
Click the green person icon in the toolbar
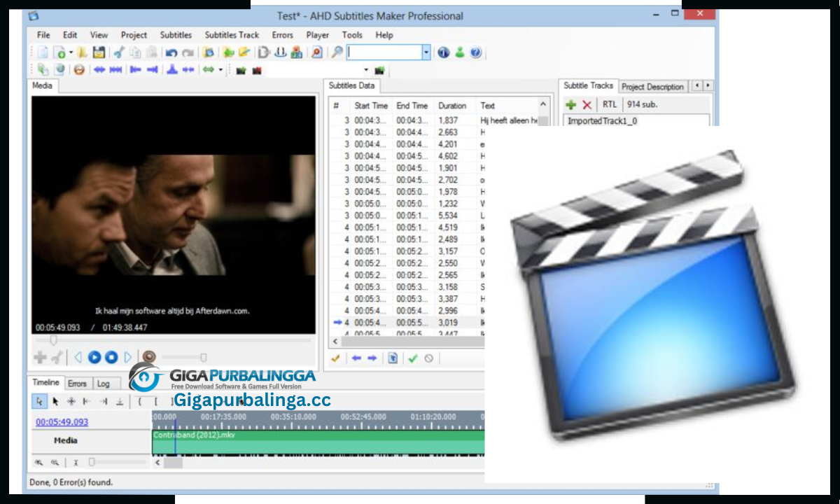(460, 52)
